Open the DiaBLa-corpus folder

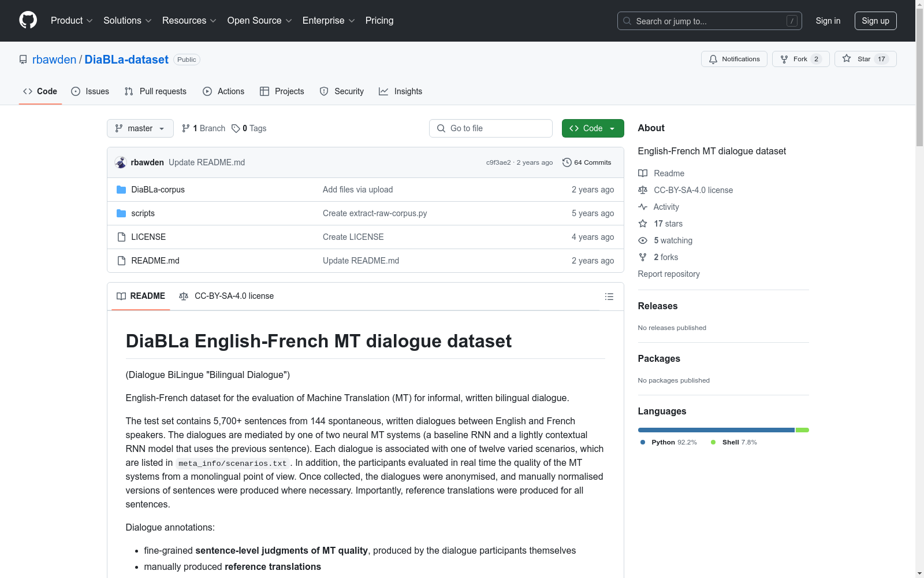158,190
